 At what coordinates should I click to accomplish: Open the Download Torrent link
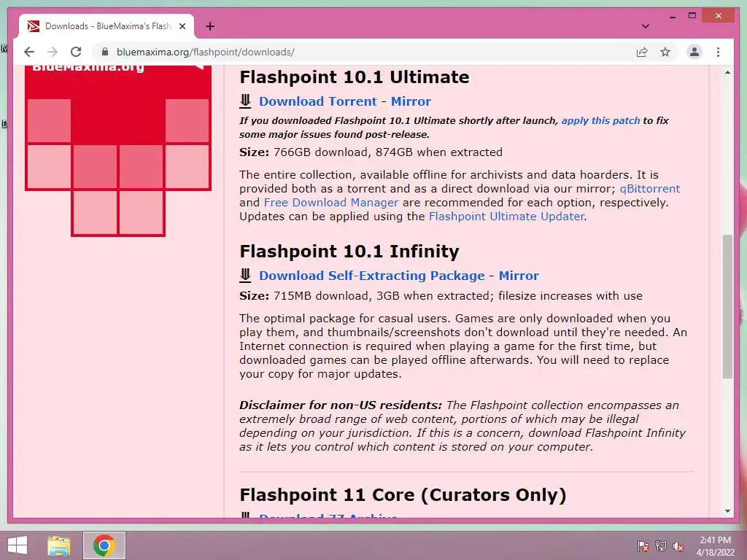(x=318, y=101)
